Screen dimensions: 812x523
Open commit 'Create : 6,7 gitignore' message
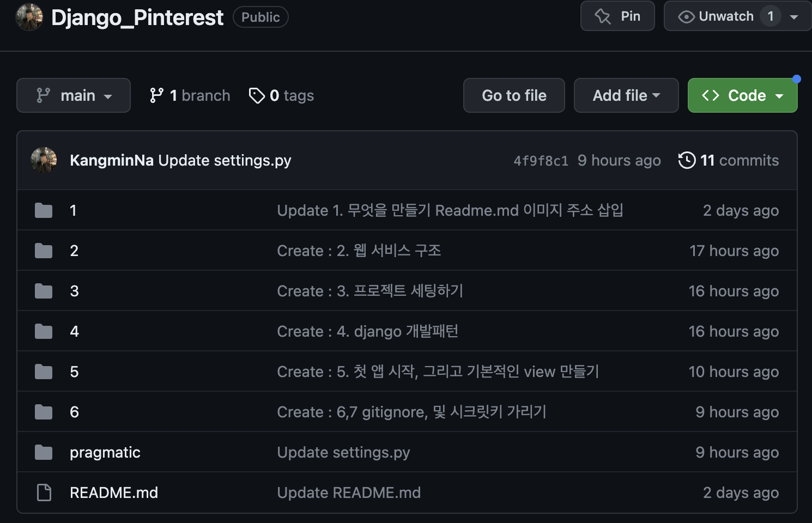click(411, 412)
